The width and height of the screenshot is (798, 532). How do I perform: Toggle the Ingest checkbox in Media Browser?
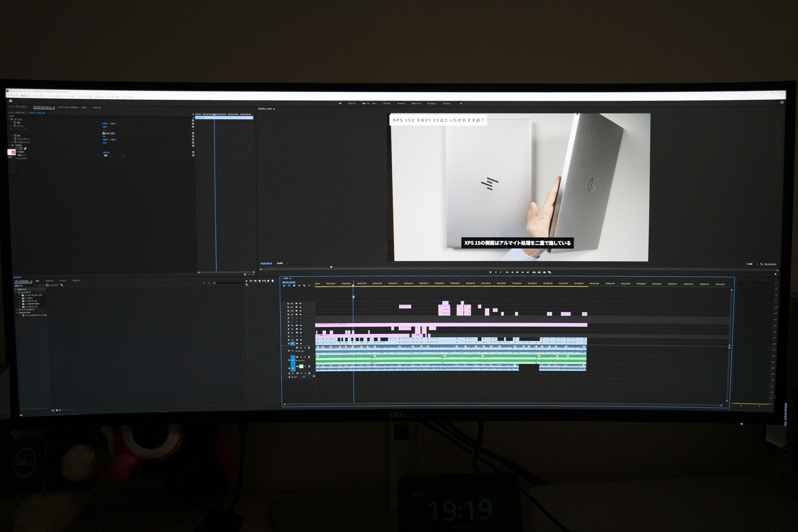click(47, 285)
